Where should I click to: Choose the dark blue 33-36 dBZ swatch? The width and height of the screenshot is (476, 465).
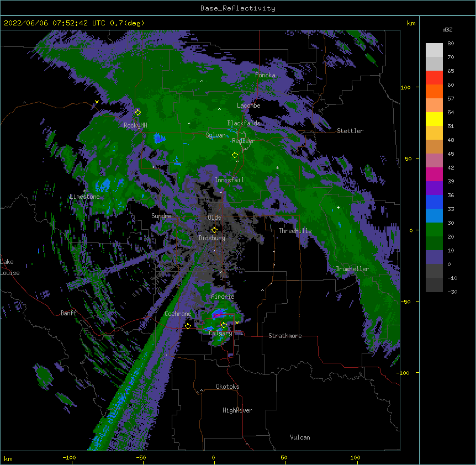pyautogui.click(x=434, y=202)
